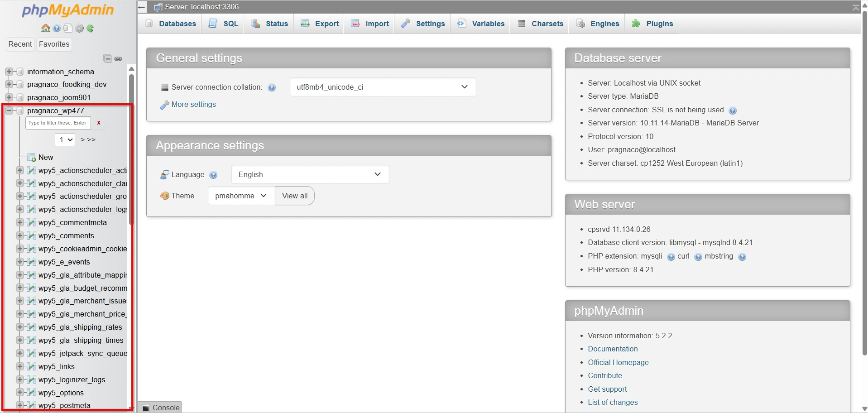
Task: Jump to last page with >> arrows
Action: tap(91, 139)
